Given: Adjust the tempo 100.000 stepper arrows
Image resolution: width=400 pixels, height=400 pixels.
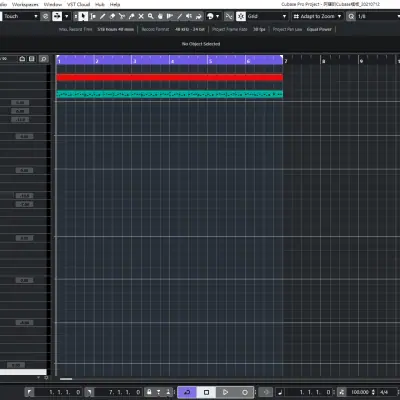Looking at the screenshot, I should (x=373, y=392).
